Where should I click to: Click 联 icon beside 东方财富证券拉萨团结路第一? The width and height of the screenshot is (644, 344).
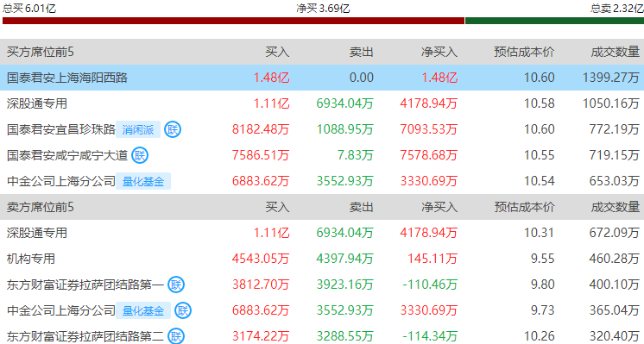click(176, 285)
